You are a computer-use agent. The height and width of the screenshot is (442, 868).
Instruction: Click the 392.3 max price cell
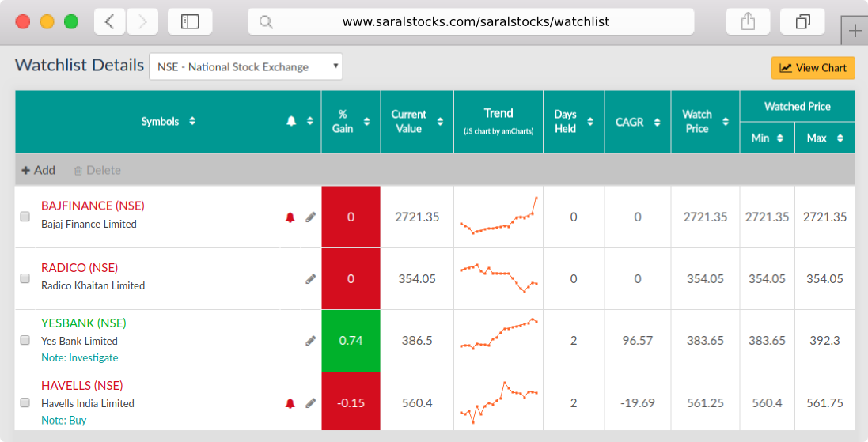(x=824, y=341)
